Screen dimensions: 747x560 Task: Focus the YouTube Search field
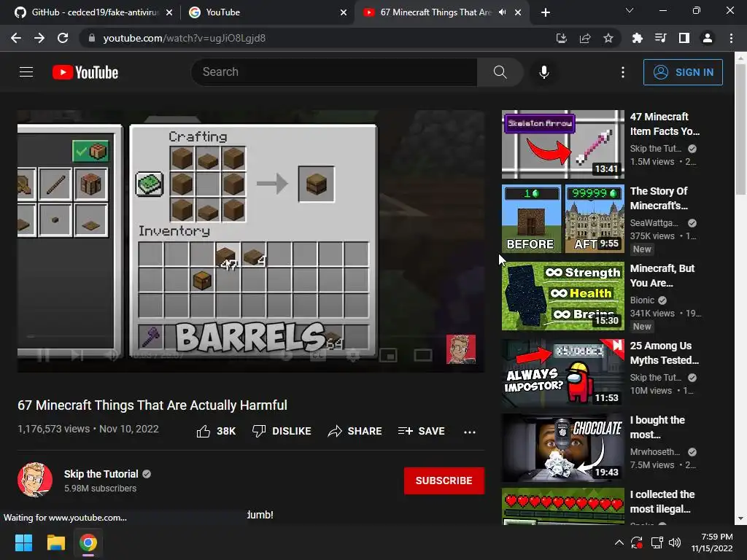(334, 72)
